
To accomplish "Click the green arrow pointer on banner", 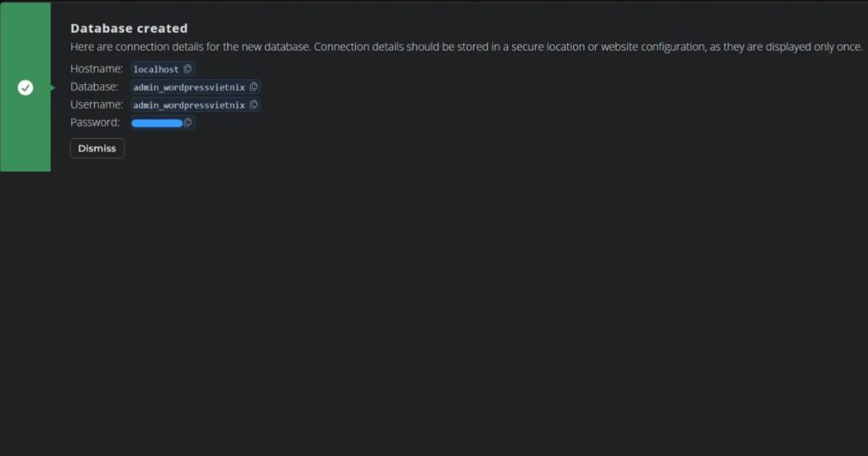I will click(x=53, y=87).
